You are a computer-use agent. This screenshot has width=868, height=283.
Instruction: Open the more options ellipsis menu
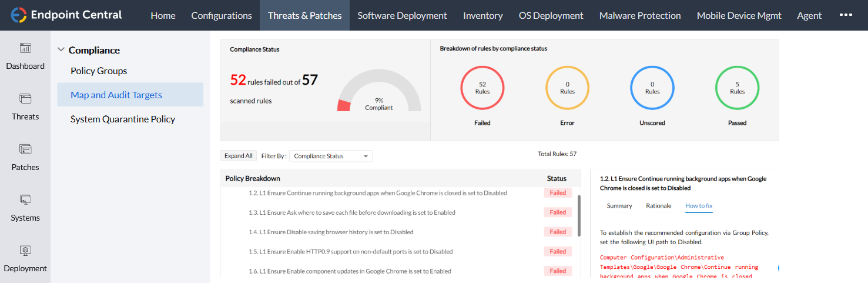point(846,15)
